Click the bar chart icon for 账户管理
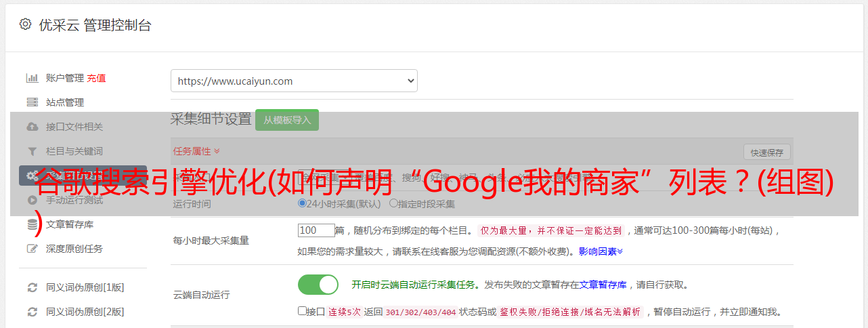 32,78
